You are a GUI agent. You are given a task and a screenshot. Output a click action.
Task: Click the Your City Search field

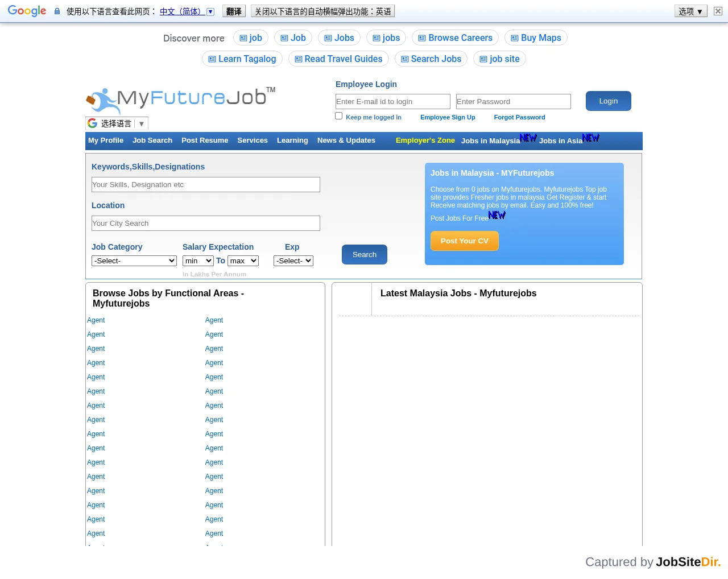tap(206, 223)
